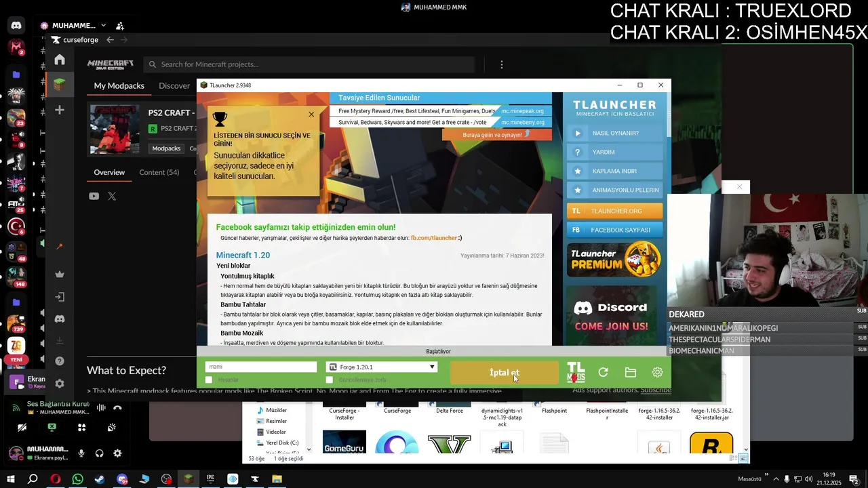Click the fb.com/tlauncher link
This screenshot has height=488, width=868.
(434, 238)
